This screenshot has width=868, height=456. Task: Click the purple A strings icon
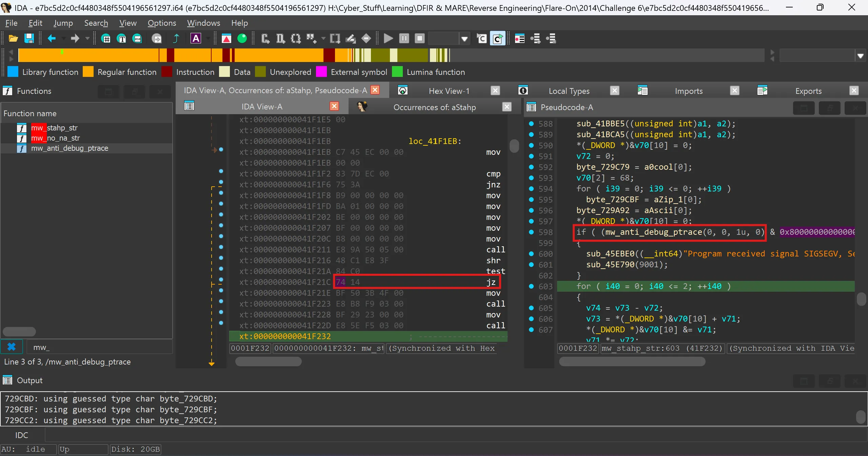[196, 39]
